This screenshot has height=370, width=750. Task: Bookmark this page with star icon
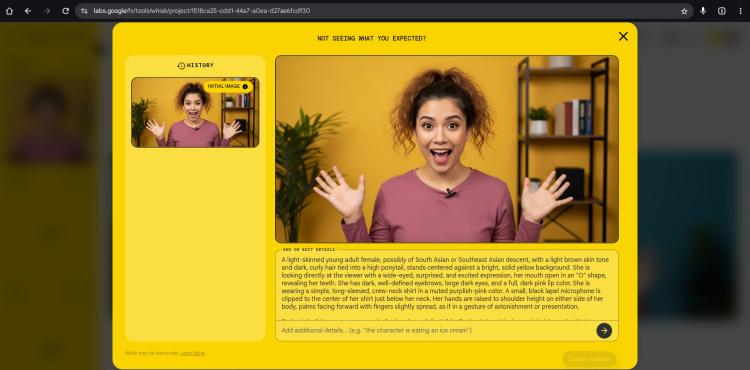(684, 11)
